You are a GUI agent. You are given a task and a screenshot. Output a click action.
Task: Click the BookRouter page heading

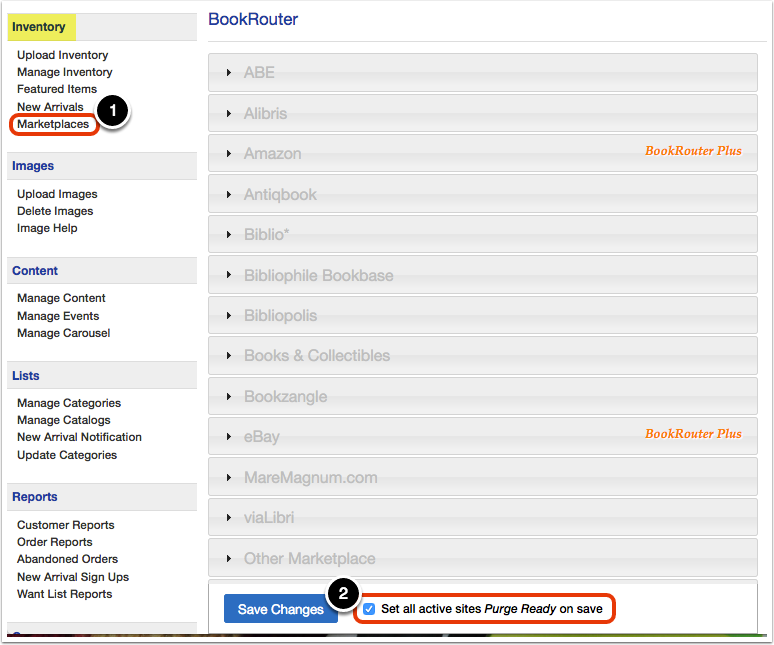pos(253,19)
